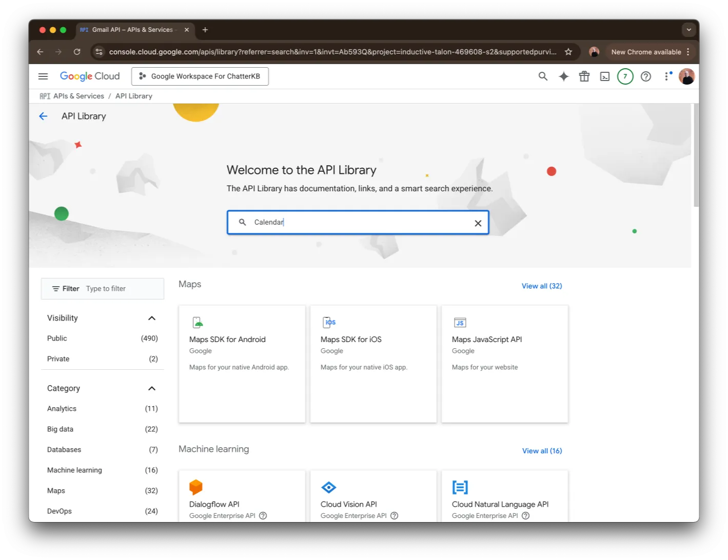Click the Cloud Natural Language API icon
The image size is (728, 560).
[460, 487]
